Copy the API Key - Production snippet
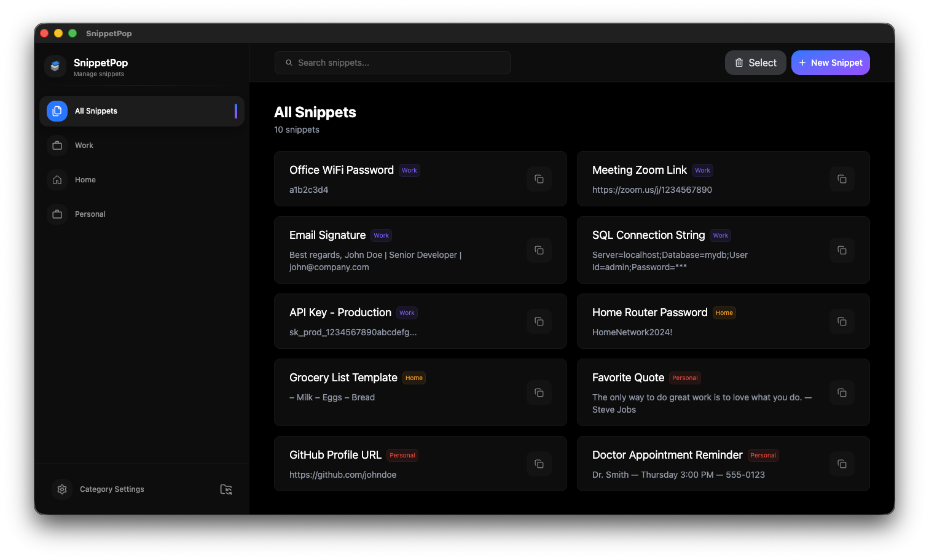Screen dimensions: 929x560 point(539,321)
